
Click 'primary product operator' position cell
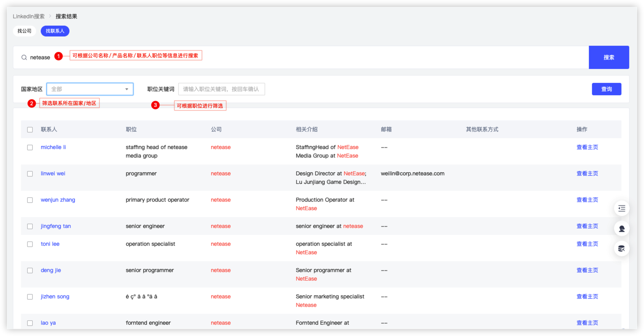(158, 200)
